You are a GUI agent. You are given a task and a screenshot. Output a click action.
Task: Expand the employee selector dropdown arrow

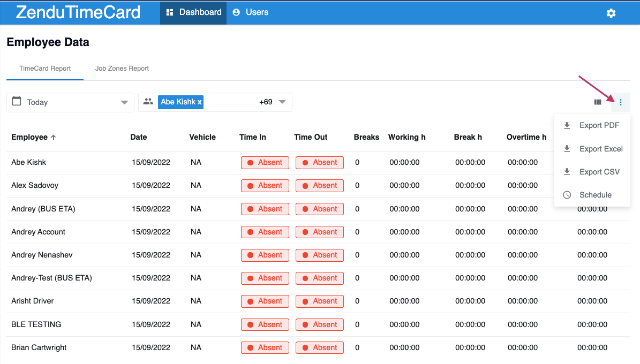[x=282, y=102]
